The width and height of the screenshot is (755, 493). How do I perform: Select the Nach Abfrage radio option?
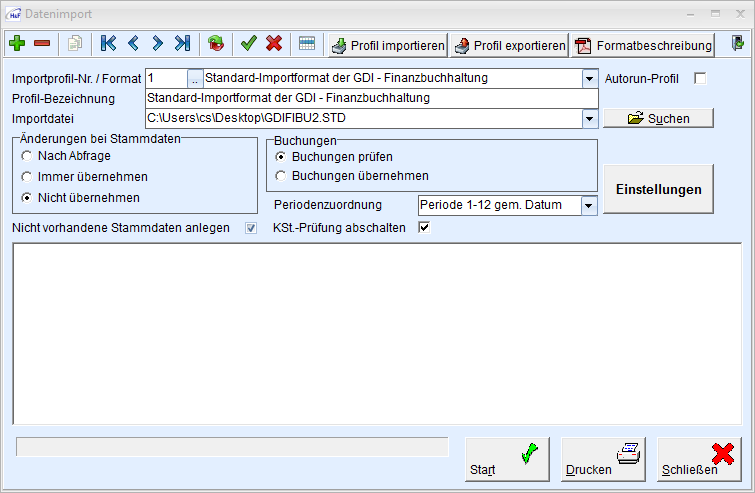coord(27,156)
